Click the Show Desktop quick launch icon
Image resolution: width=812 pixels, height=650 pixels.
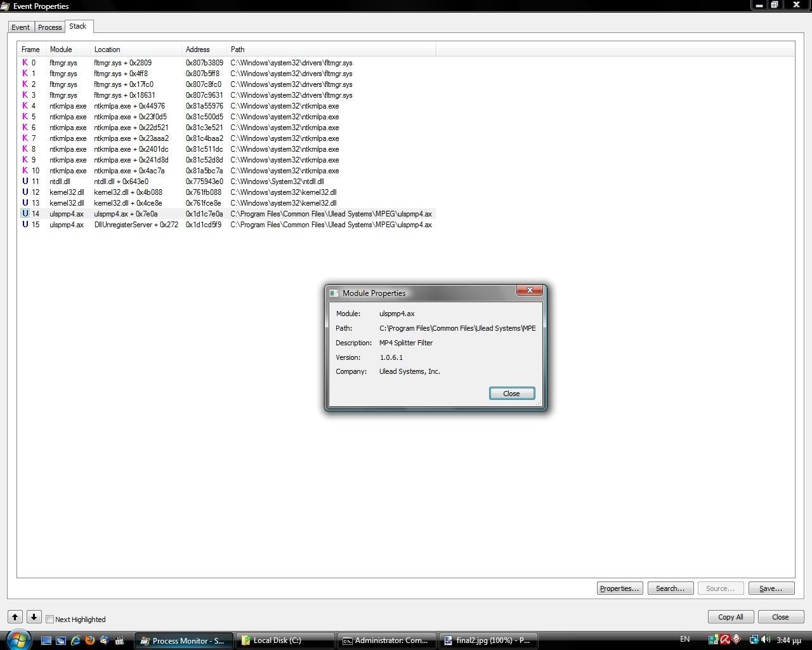click(46, 640)
